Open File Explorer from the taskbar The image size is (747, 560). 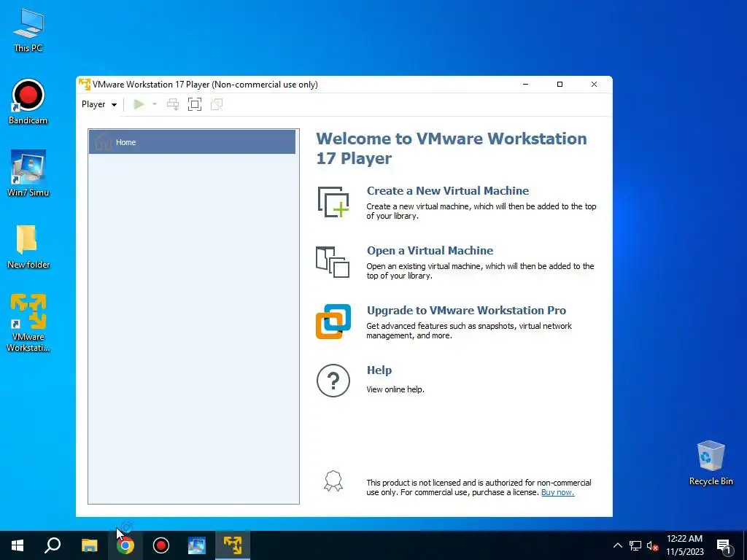(x=89, y=545)
